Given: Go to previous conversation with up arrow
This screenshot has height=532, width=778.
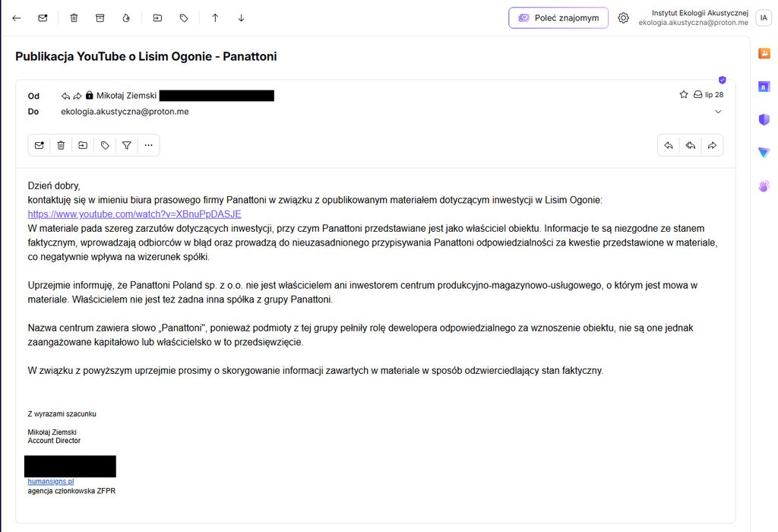Looking at the screenshot, I should click(x=215, y=18).
